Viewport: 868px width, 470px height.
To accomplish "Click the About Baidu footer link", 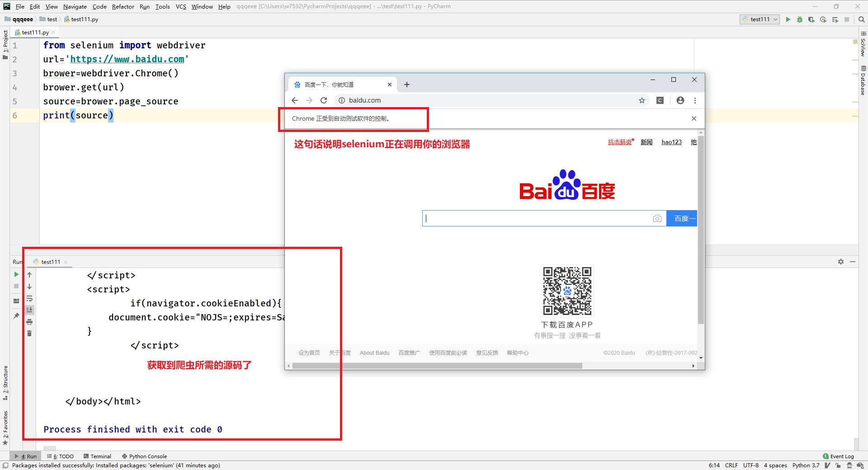I will pyautogui.click(x=374, y=353).
